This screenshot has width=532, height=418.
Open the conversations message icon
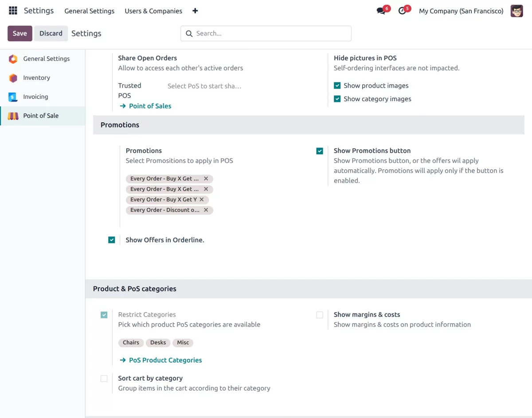[381, 11]
